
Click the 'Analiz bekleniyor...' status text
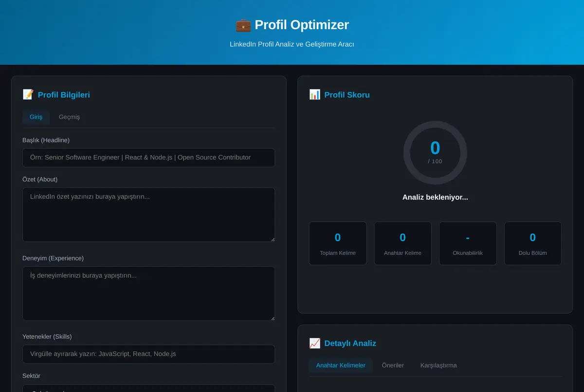435,197
